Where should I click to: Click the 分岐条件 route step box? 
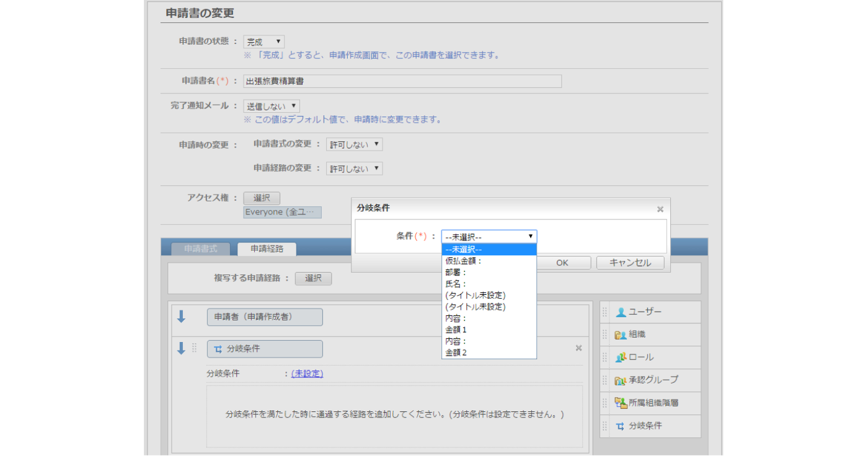tap(265, 349)
